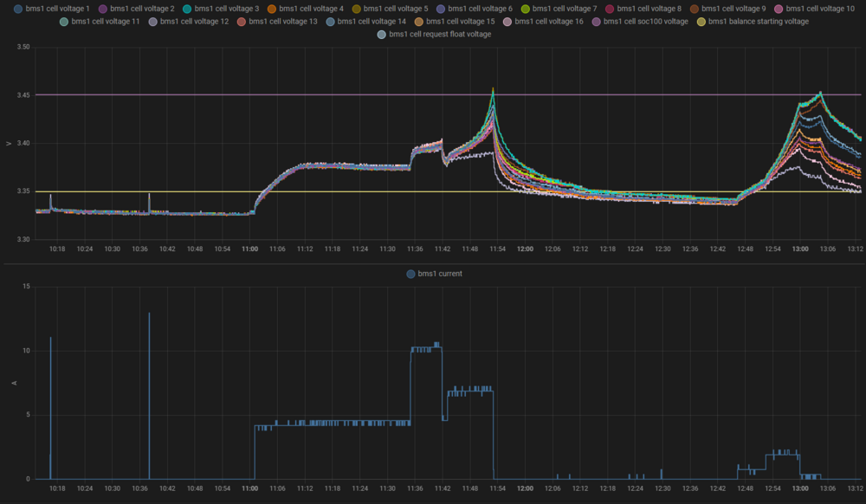
Task: Click the voltage peak near 11:54
Action: pyautogui.click(x=493, y=89)
